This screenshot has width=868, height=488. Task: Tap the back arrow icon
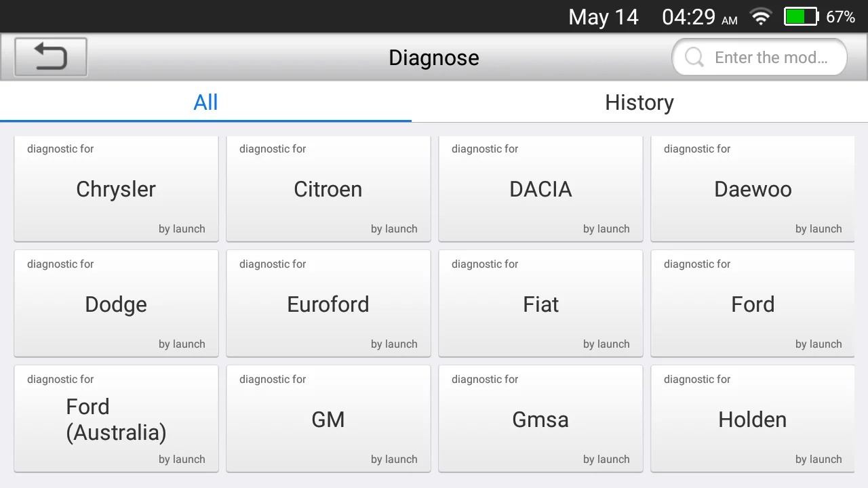(51, 57)
